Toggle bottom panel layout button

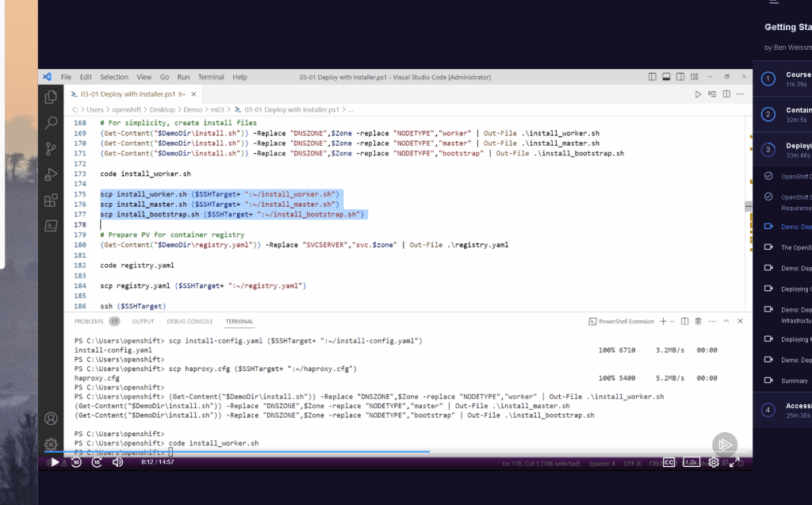666,77
